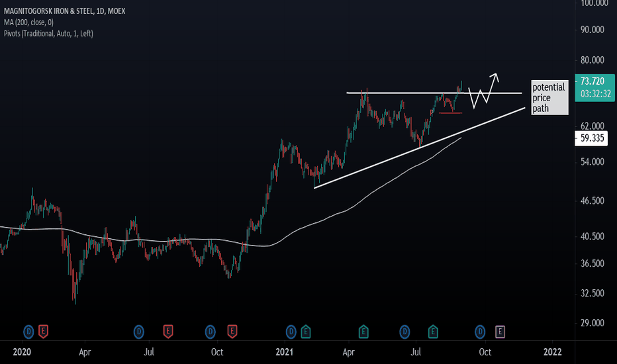The height and width of the screenshot is (364, 617).
Task: Click the 40.500 price axis label
Action: coord(593,236)
